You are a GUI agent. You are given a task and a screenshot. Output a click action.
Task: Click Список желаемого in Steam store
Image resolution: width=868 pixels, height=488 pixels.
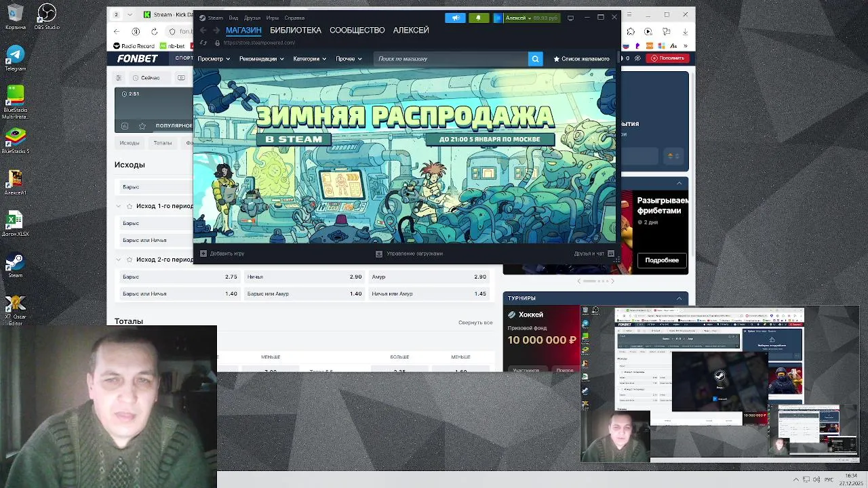(581, 59)
